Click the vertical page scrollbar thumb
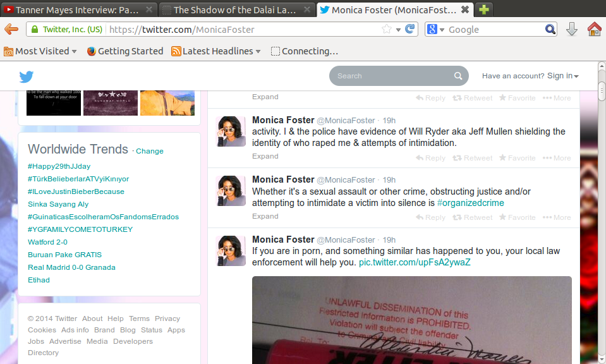Screen dimensions: 606x364 (x=602, y=91)
